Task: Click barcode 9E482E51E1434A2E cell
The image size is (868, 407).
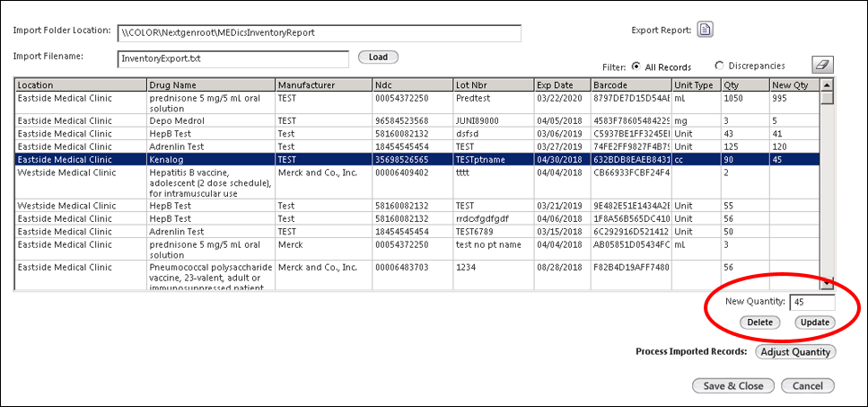Action: pos(631,206)
